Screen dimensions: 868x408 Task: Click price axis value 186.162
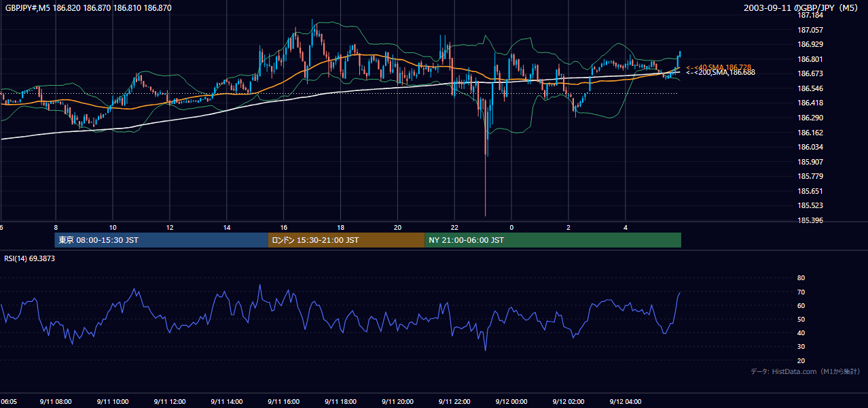coord(810,133)
